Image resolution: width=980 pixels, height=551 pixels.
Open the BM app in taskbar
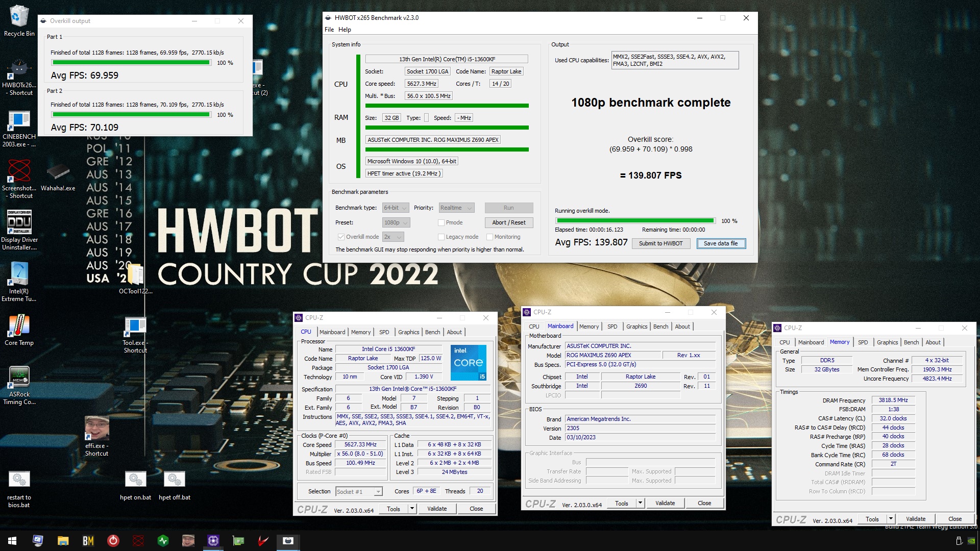tap(88, 540)
